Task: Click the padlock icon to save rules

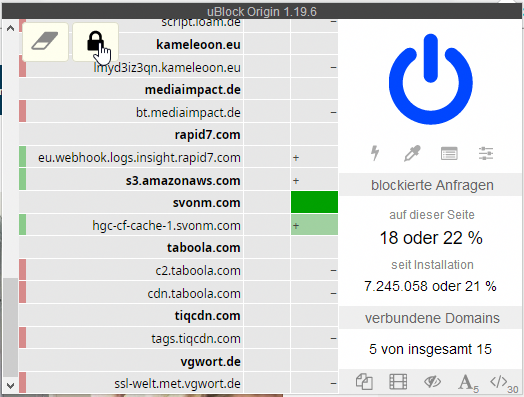Action: coord(96,42)
